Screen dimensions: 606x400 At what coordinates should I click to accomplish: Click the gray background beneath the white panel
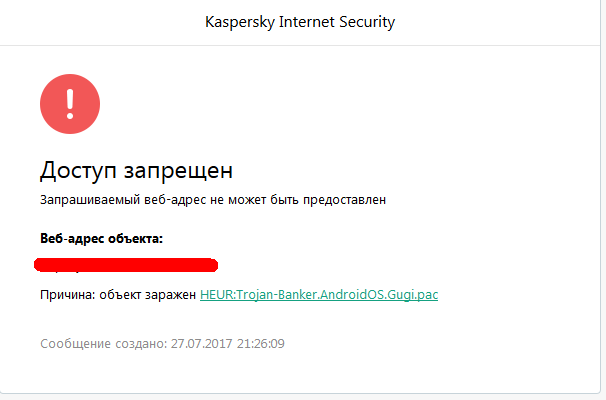300,394
